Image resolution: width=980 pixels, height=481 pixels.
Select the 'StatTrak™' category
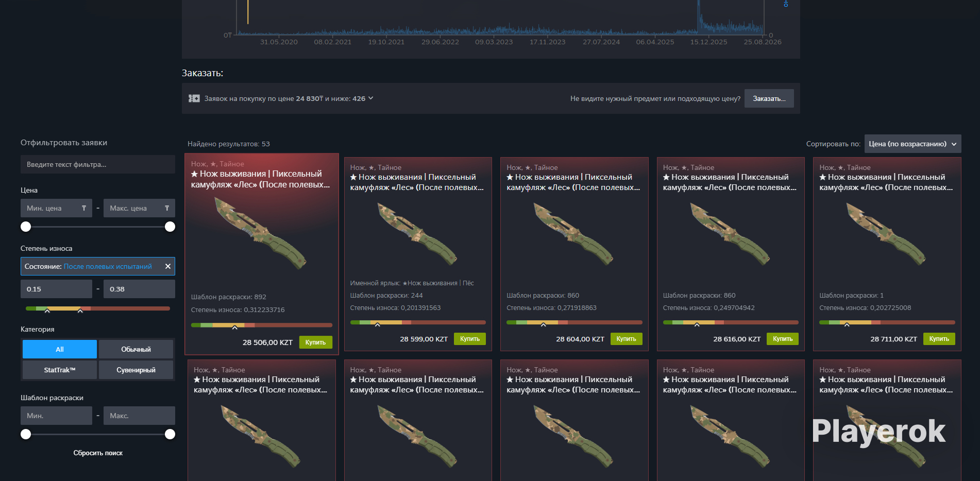[x=60, y=370]
